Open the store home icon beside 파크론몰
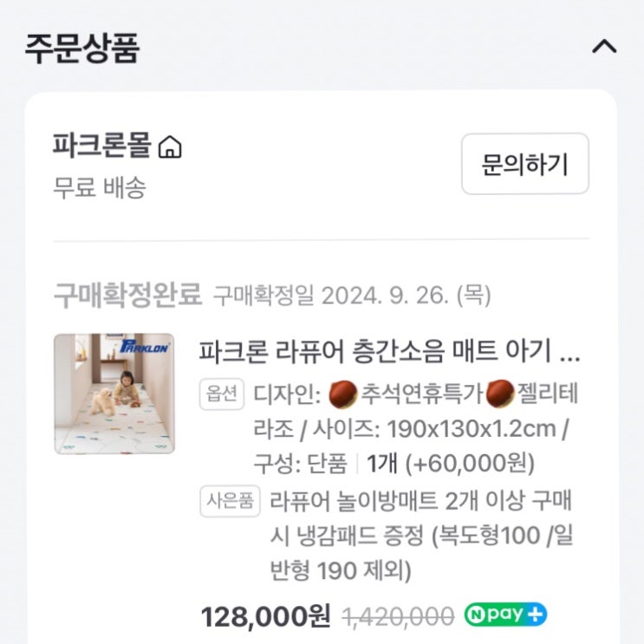Screen dimensions: 644x644 170,147
